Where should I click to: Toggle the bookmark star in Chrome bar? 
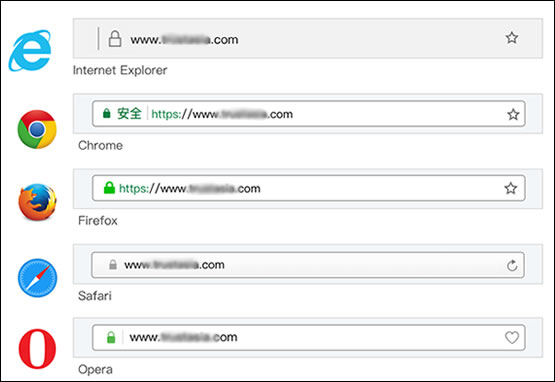pyautogui.click(x=513, y=114)
